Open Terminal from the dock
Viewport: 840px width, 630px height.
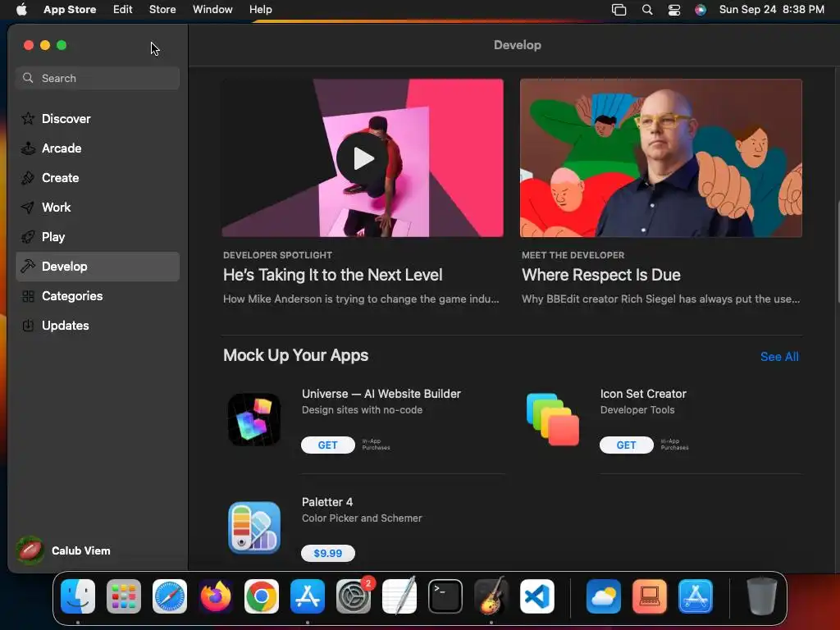[x=445, y=596]
